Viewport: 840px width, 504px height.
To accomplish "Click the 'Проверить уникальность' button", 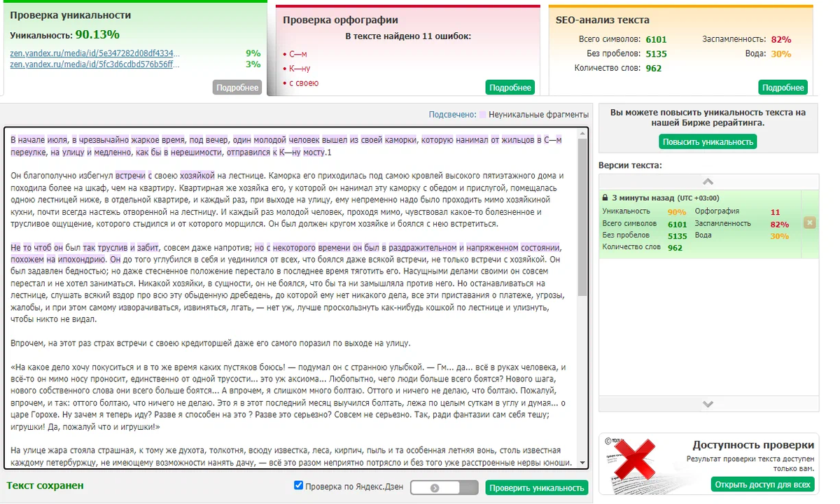I will [x=537, y=488].
